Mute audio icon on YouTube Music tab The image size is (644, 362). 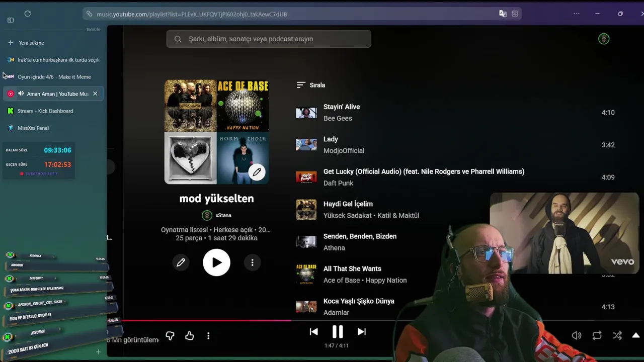21,94
